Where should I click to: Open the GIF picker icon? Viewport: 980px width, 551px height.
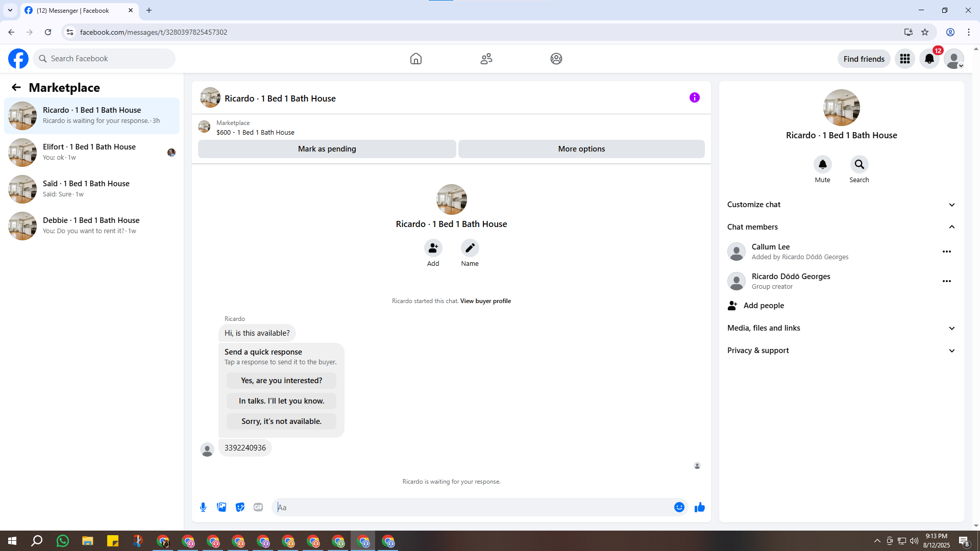(x=258, y=507)
